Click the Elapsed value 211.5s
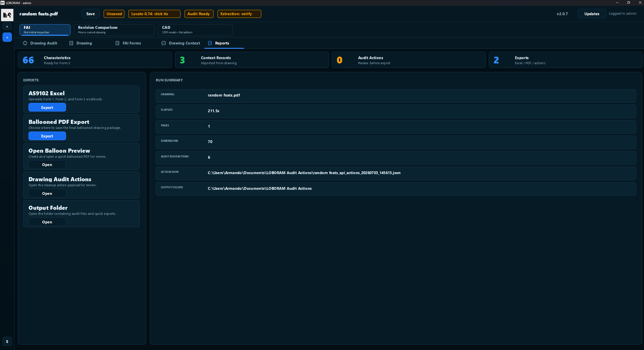 (x=213, y=111)
